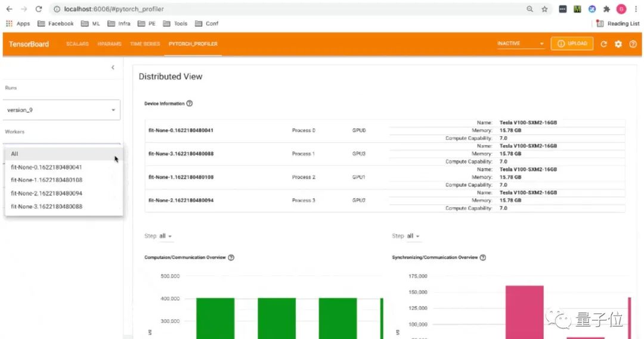Open the version_9 runs dropdown
Screen dimensions: 644x339
click(x=61, y=110)
